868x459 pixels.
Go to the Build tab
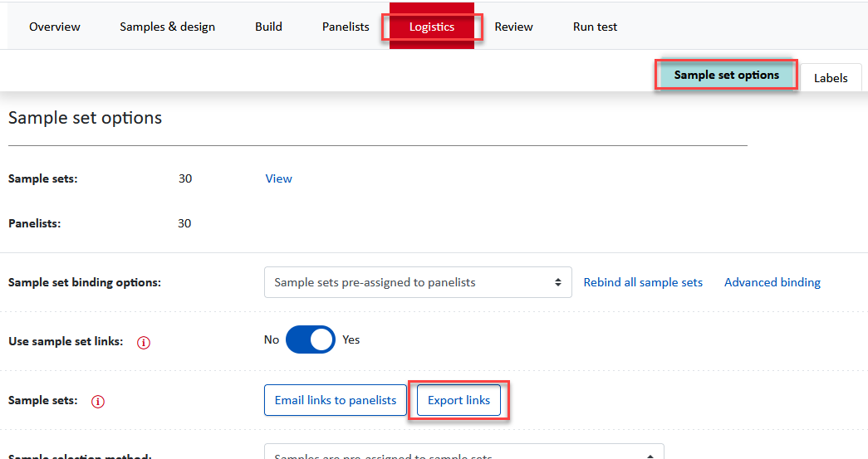pyautogui.click(x=268, y=27)
